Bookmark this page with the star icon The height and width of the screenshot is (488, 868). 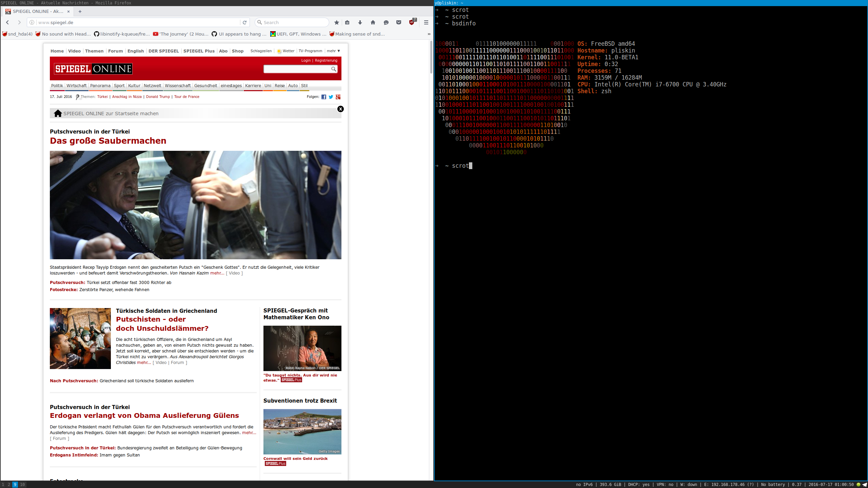click(337, 22)
